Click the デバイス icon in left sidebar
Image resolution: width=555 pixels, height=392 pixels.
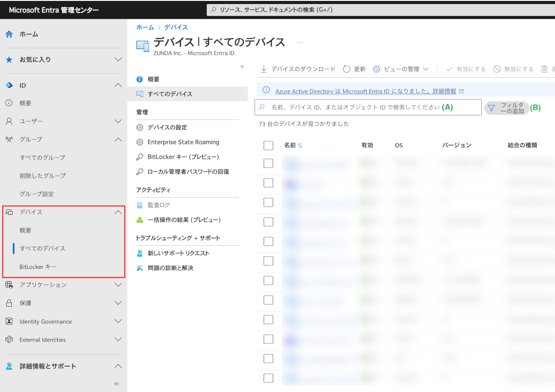(9, 212)
